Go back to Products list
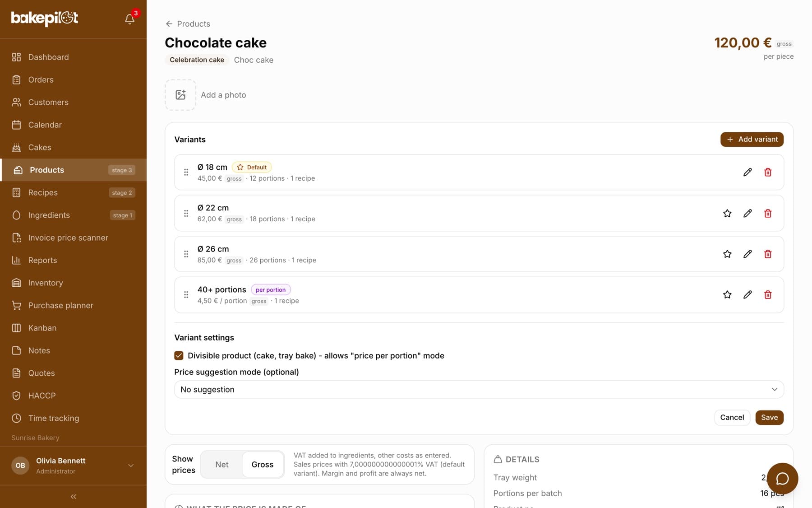Image resolution: width=812 pixels, height=508 pixels. (188, 23)
